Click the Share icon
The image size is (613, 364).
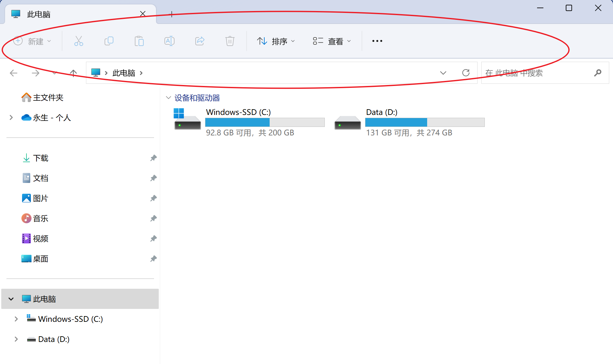coord(200,41)
